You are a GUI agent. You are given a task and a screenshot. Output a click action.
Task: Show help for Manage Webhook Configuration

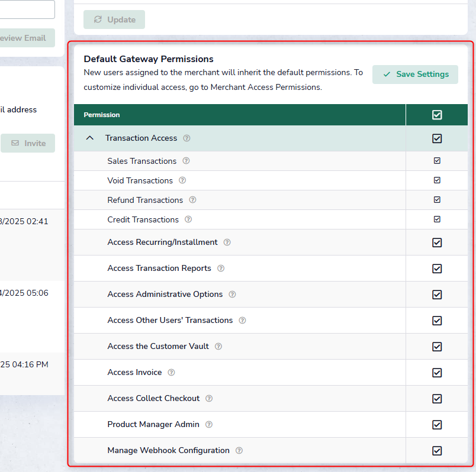239,451
